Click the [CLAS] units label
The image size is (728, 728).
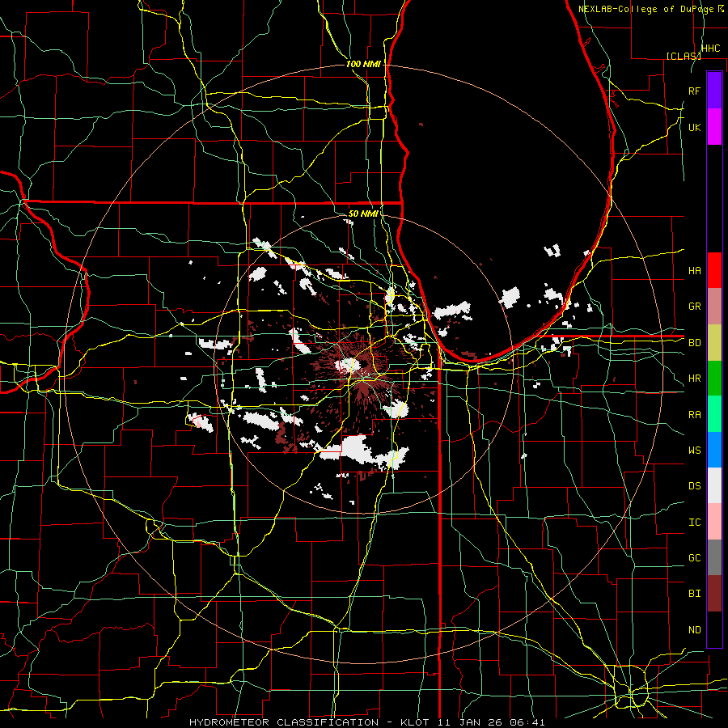(x=684, y=56)
